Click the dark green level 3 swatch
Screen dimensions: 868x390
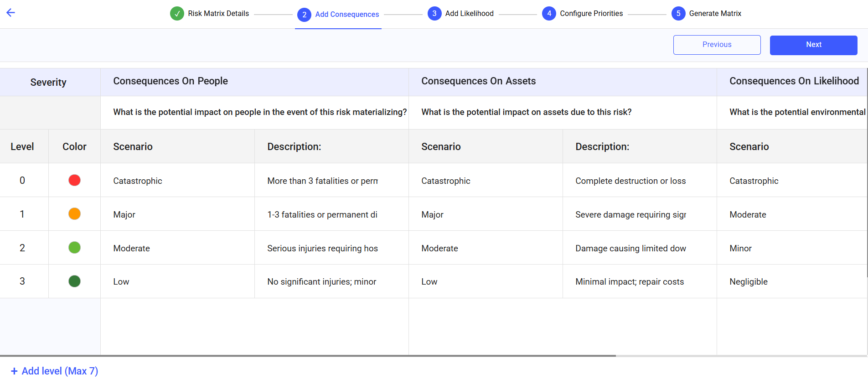pos(74,281)
